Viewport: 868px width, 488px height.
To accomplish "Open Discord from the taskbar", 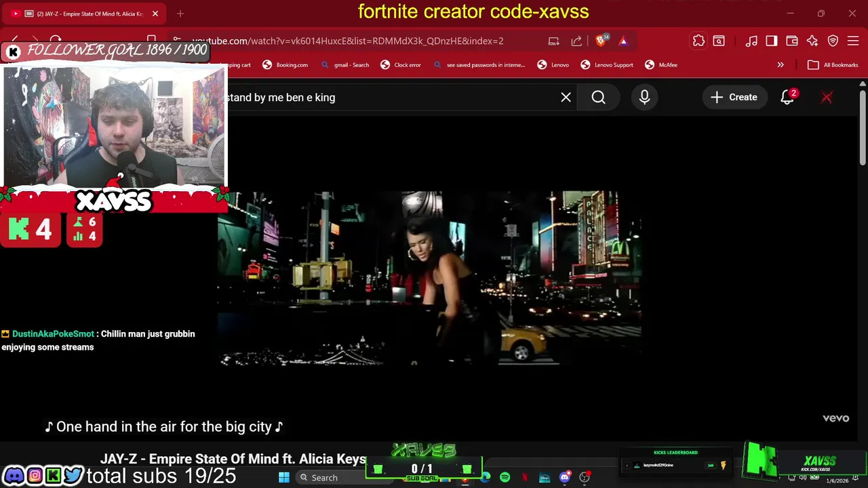I will click(x=565, y=477).
